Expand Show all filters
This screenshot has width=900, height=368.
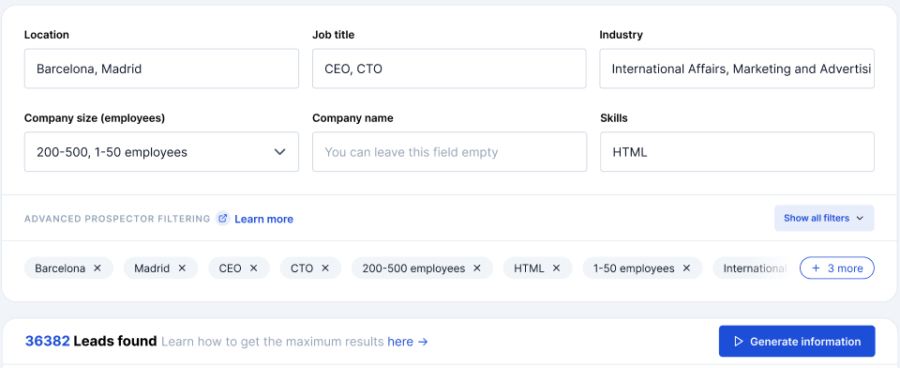[x=824, y=218]
